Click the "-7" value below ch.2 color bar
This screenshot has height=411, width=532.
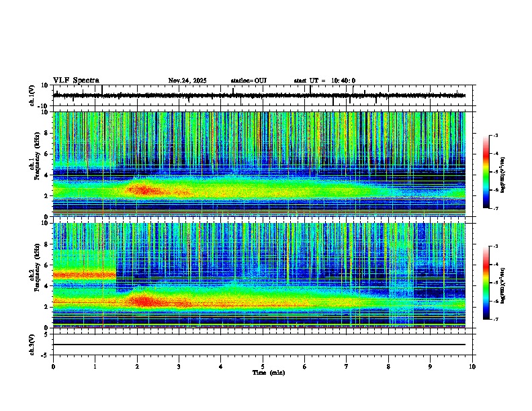(495, 320)
